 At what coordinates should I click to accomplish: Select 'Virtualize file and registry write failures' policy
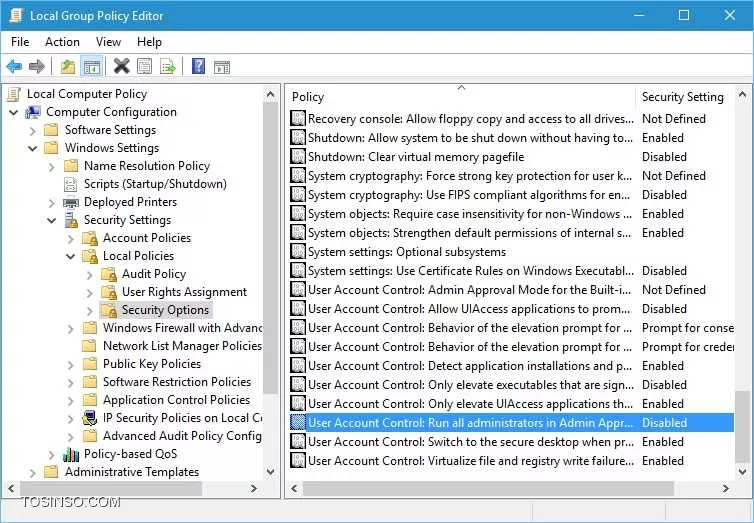point(512,461)
